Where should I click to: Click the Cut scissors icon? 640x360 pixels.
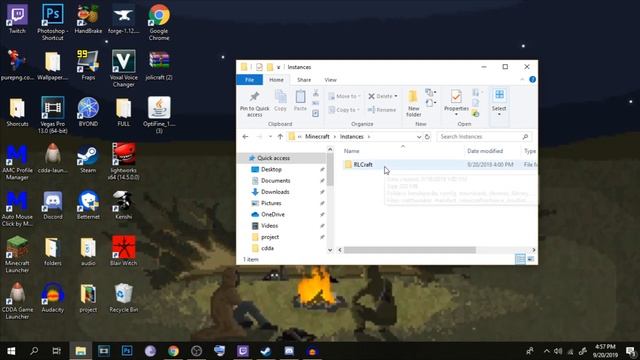point(316,93)
